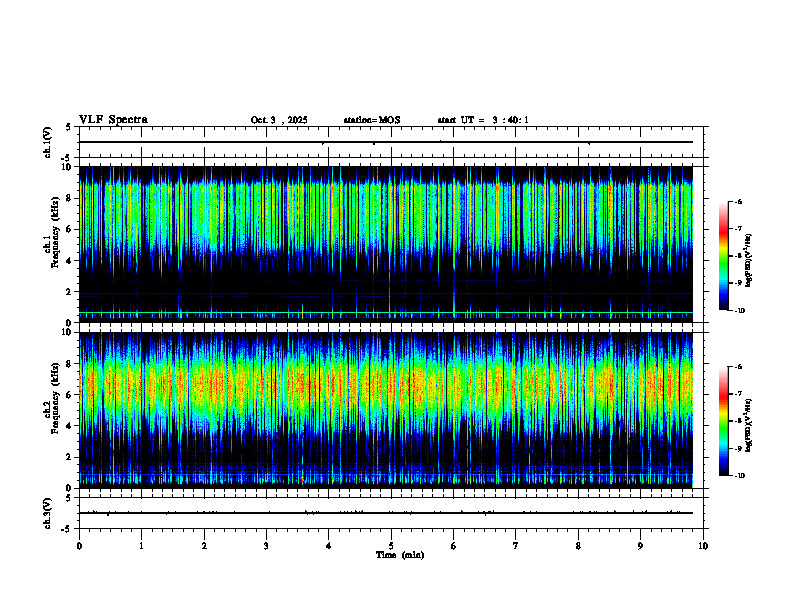The image size is (792, 612).
Task: Click the "-10" label on ch.2 color bar
Action: click(x=739, y=476)
